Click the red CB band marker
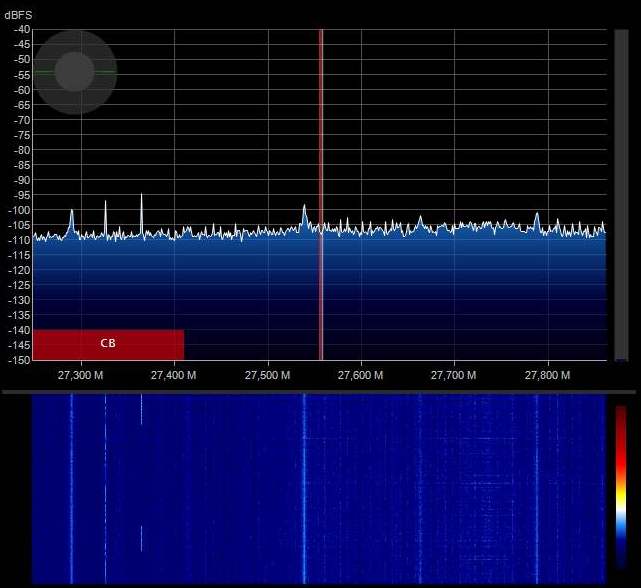Viewport: 641px width, 588px height. tap(108, 343)
